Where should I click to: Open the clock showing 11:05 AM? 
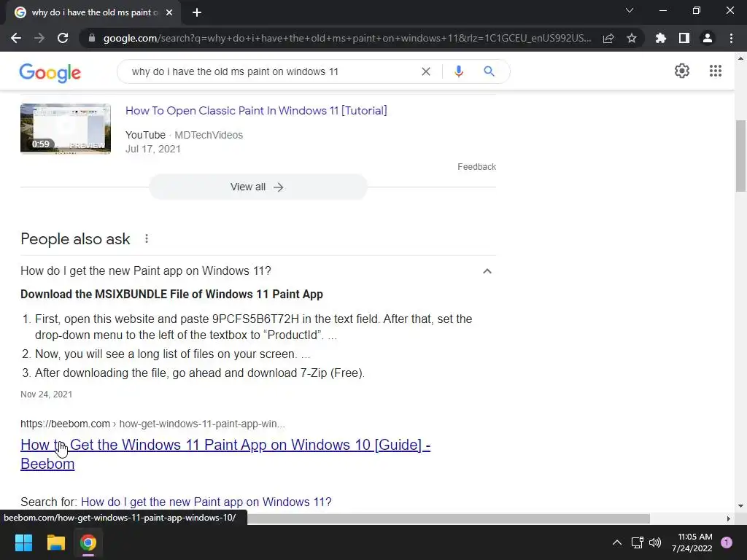(x=692, y=542)
